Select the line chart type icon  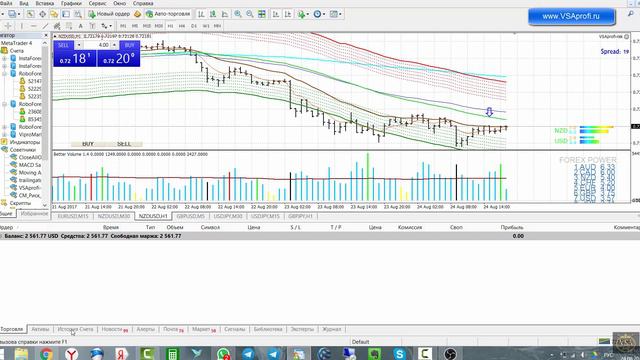pos(225,14)
